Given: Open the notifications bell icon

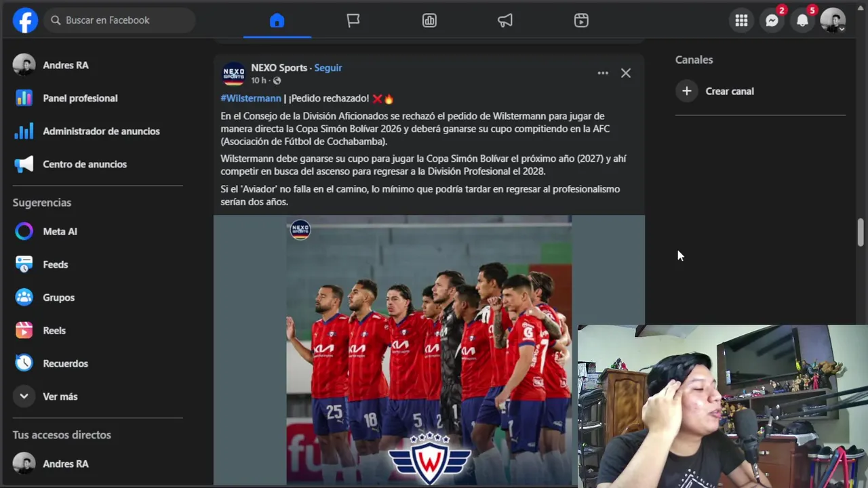Looking at the screenshot, I should tap(802, 20).
